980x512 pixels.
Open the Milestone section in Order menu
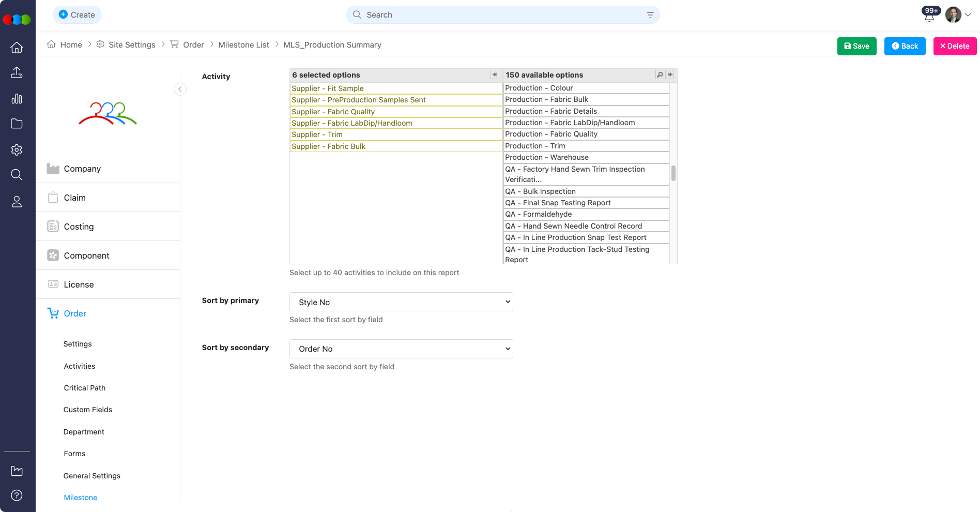[x=80, y=497]
